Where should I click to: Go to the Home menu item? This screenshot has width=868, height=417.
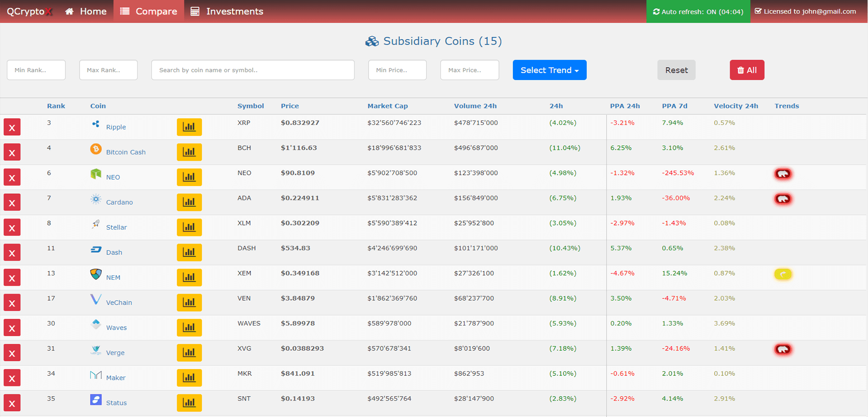coord(86,11)
